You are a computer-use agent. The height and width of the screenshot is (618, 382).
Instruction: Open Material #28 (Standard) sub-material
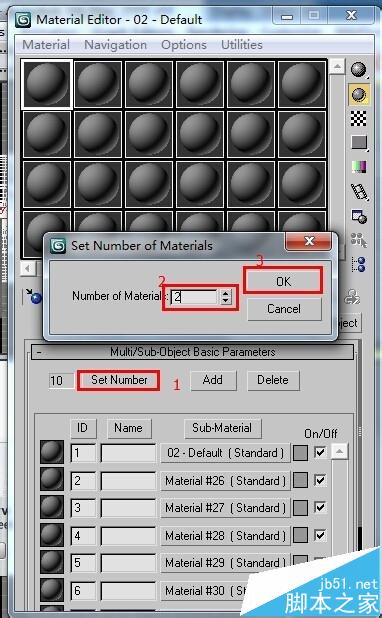coord(225,536)
